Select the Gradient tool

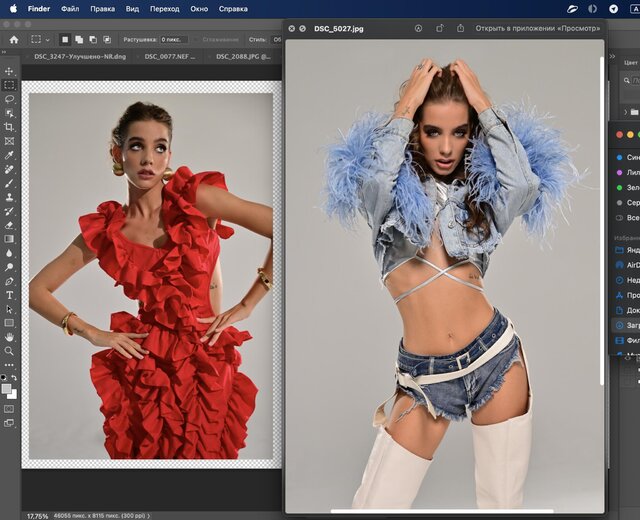[9, 239]
